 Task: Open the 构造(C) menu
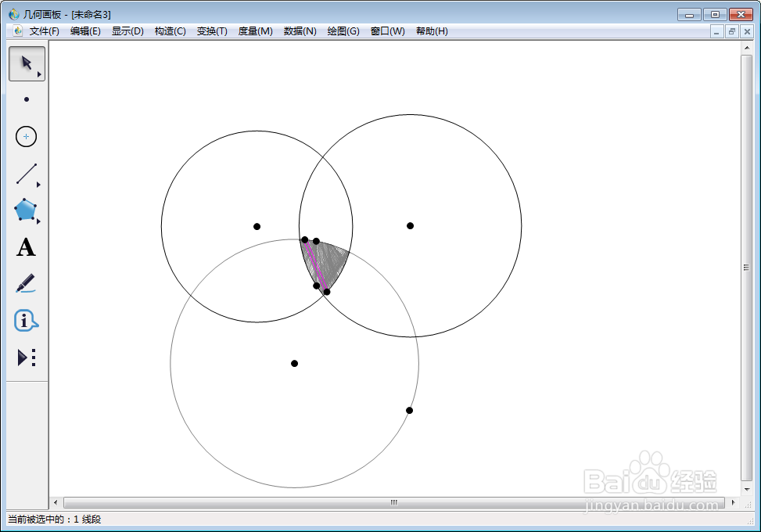point(170,31)
